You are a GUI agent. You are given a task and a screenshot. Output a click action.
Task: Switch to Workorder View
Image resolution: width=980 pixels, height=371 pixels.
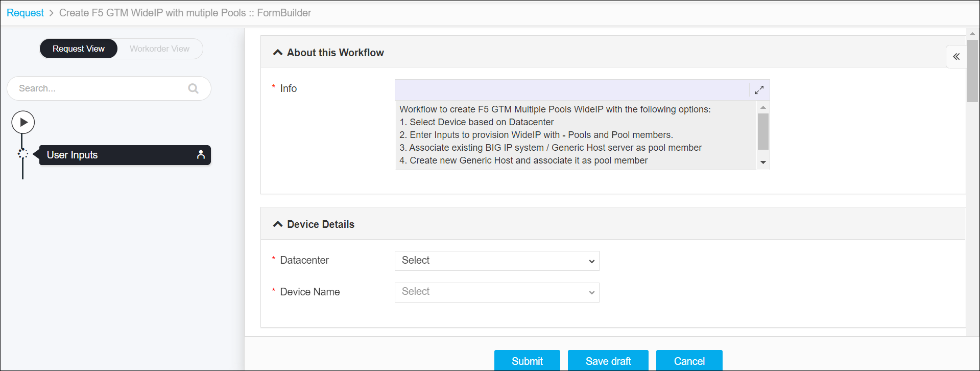(x=159, y=49)
